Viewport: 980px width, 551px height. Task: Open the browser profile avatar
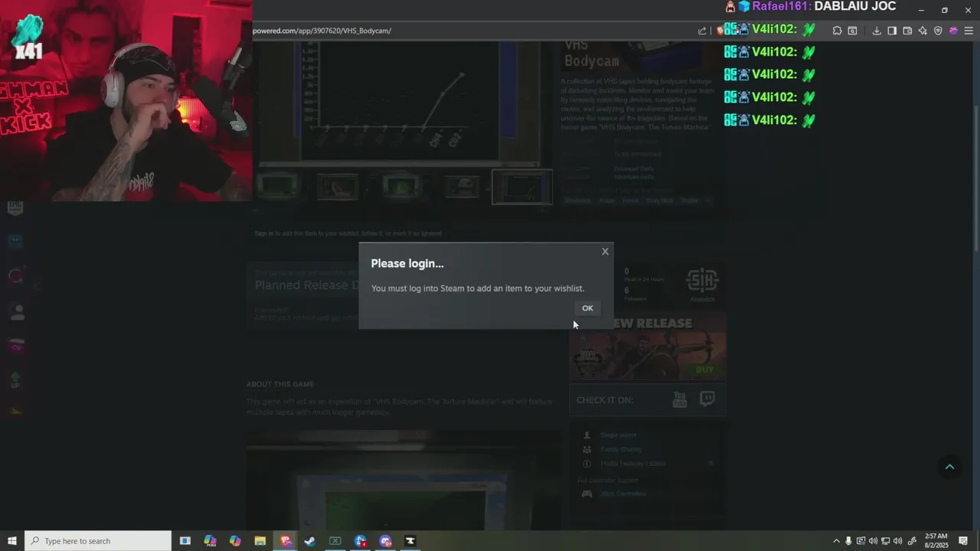tap(953, 31)
